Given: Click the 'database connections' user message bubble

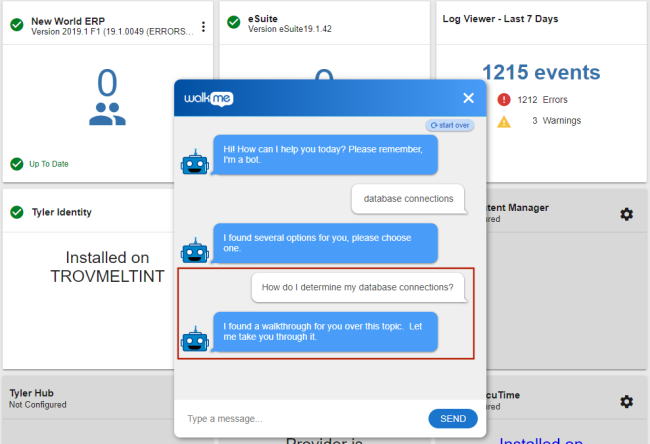Looking at the screenshot, I should coord(408,199).
